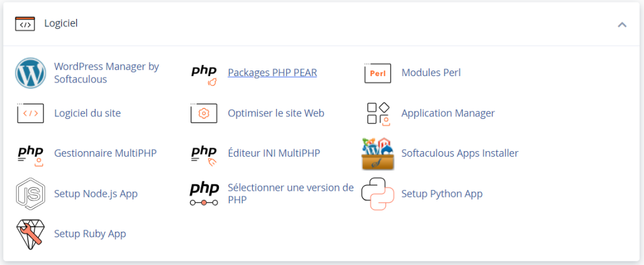Click the Softaculous Apps Installer box icon
The image size is (644, 265).
[x=377, y=154]
